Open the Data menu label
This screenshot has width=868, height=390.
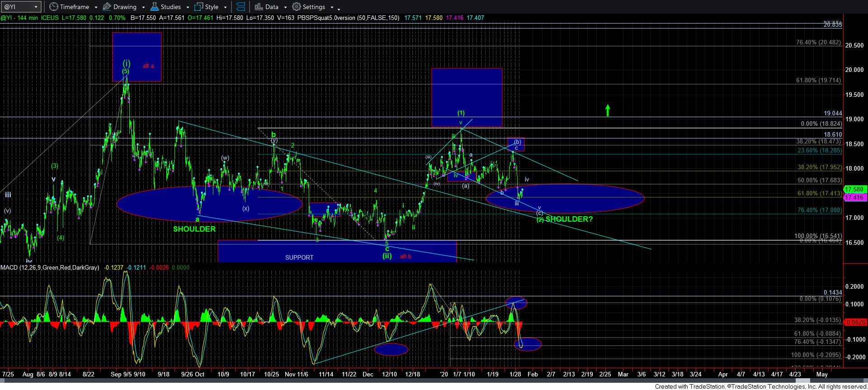(x=272, y=7)
